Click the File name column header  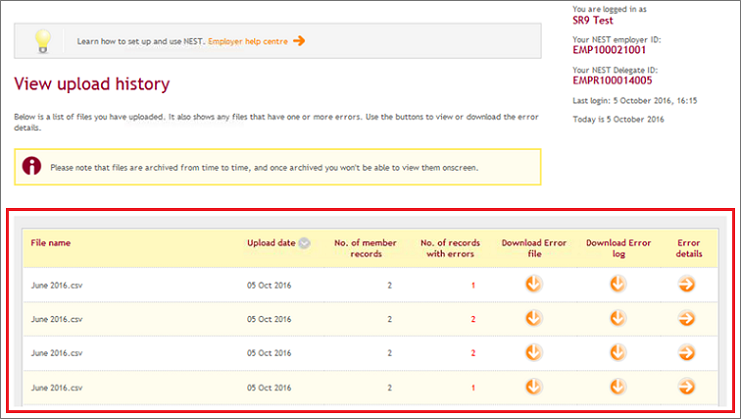pyautogui.click(x=51, y=243)
